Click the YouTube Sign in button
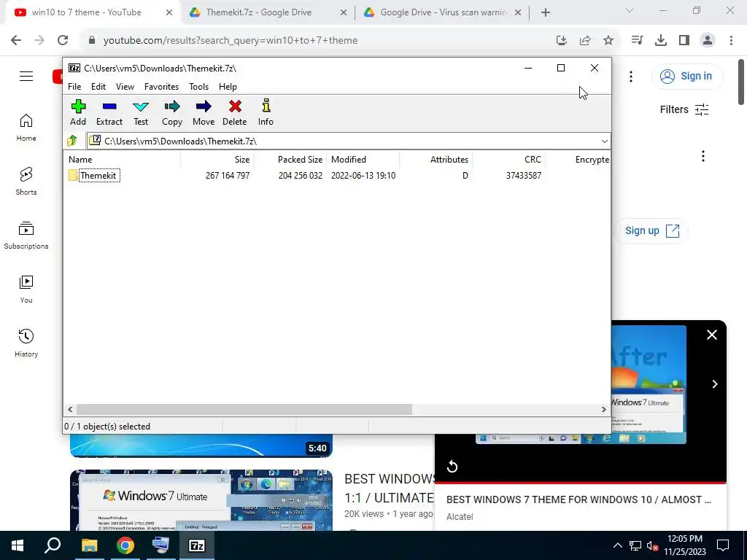The width and height of the screenshot is (747, 560). (686, 76)
